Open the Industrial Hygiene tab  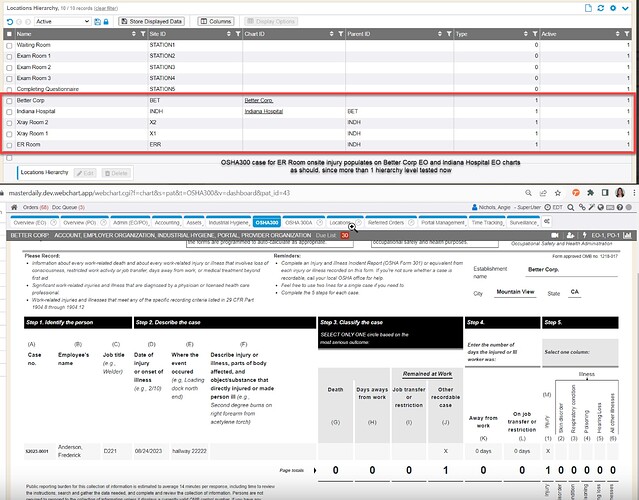pyautogui.click(x=226, y=222)
